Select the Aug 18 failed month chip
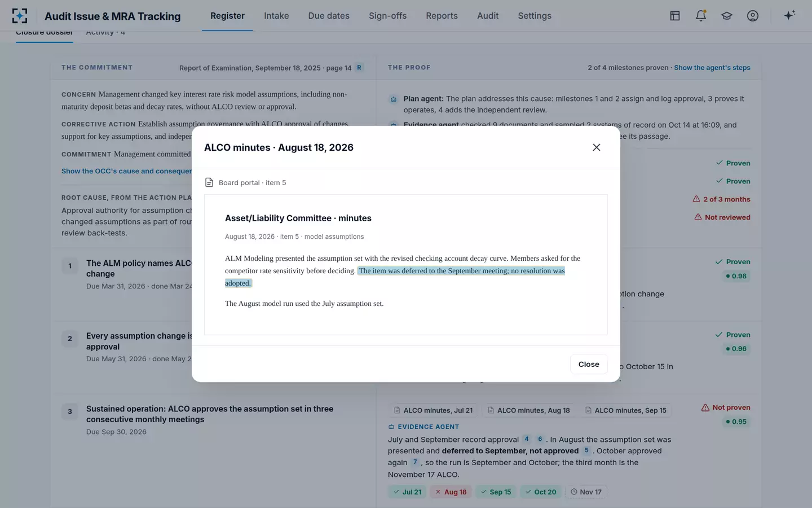This screenshot has width=812, height=508. click(x=451, y=492)
